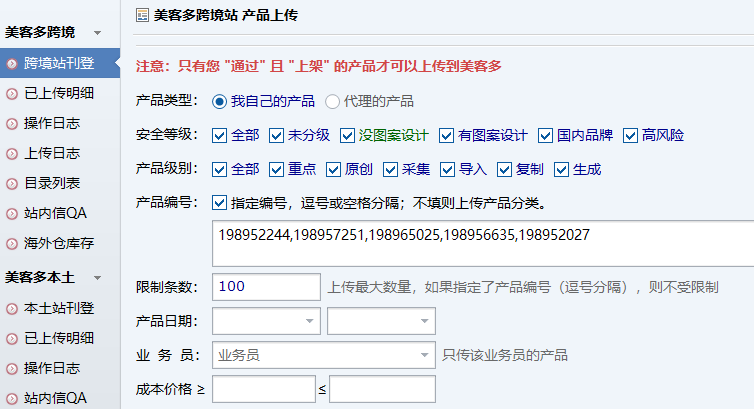Image resolution: width=754 pixels, height=409 pixels.
Task: Open 已上传明细 under 美客多本土
Action: click(x=60, y=338)
